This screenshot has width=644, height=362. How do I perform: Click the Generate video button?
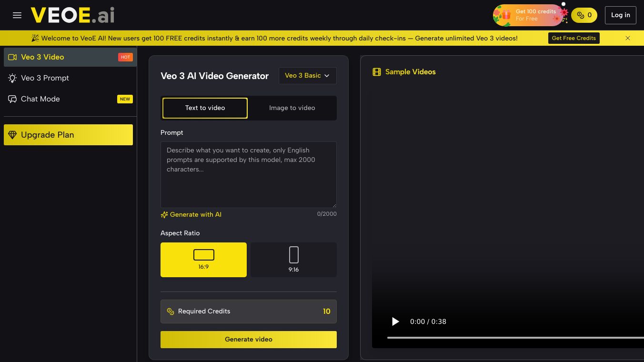(x=249, y=340)
